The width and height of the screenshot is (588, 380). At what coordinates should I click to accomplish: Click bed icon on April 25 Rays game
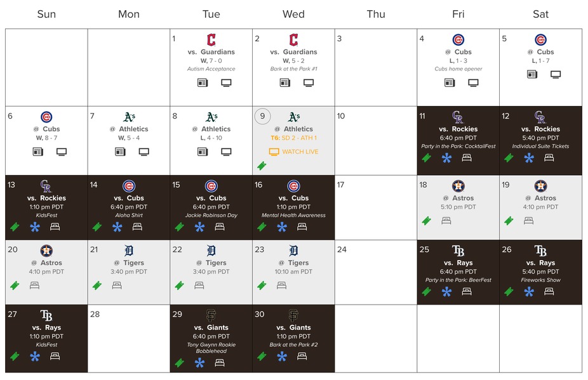[x=467, y=292]
